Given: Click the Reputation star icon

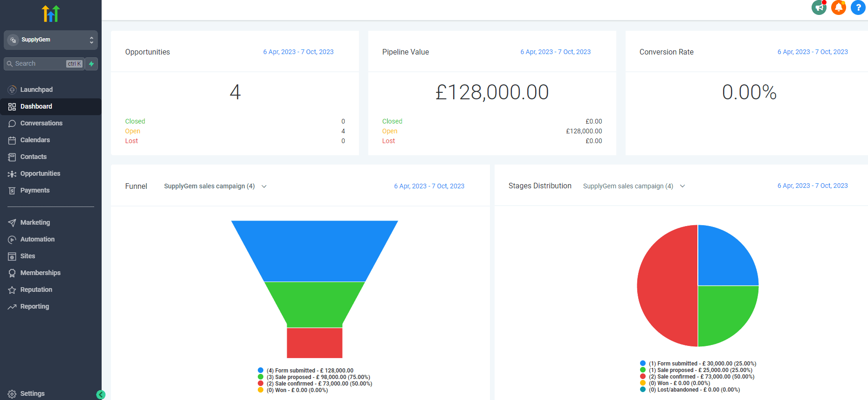Looking at the screenshot, I should click(x=12, y=290).
